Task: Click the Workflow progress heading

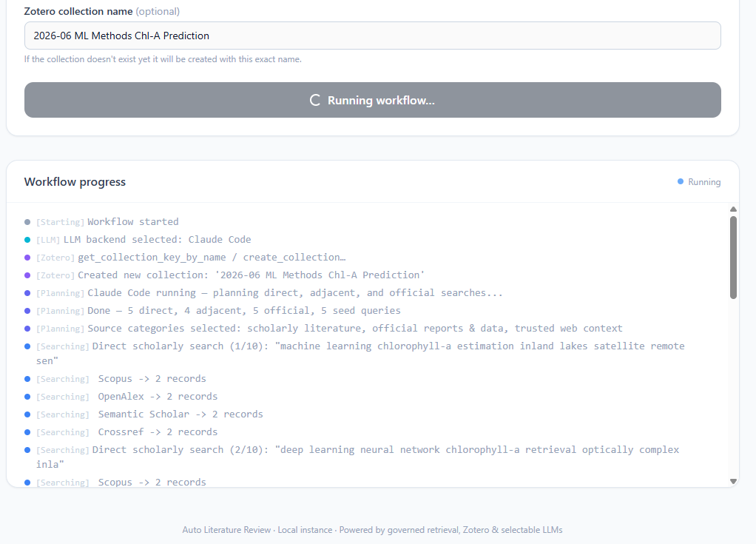Action: pyautogui.click(x=75, y=182)
